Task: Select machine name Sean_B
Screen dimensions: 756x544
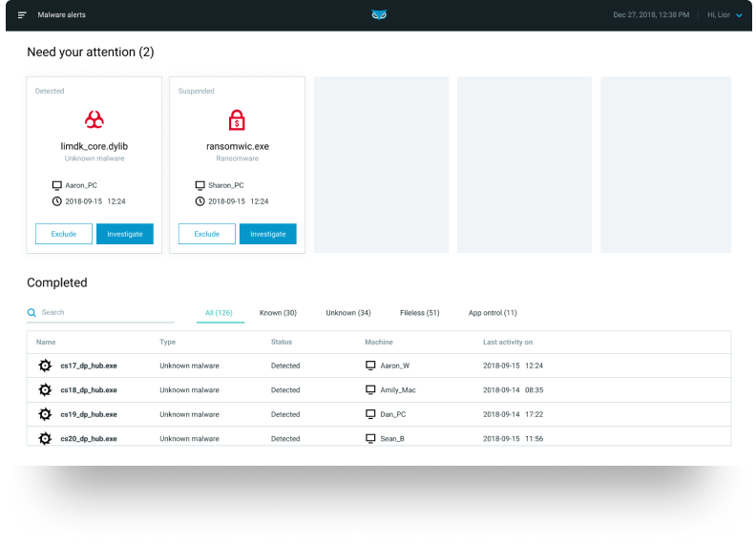Action: tap(392, 438)
